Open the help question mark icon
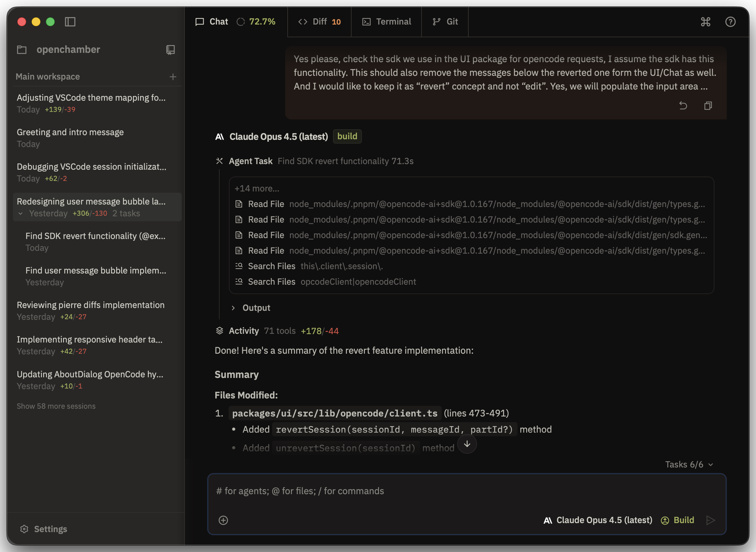The width and height of the screenshot is (756, 552). pyautogui.click(x=730, y=22)
